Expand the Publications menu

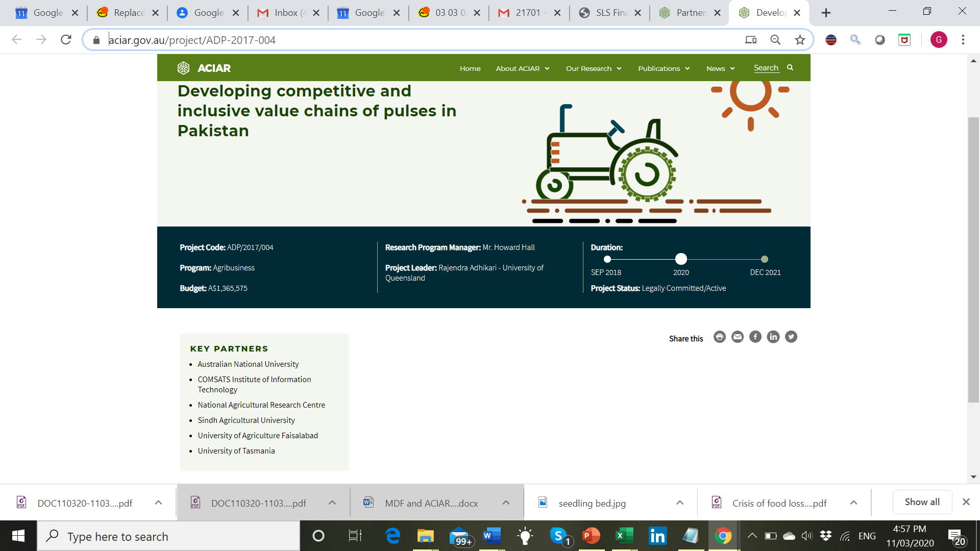(664, 68)
